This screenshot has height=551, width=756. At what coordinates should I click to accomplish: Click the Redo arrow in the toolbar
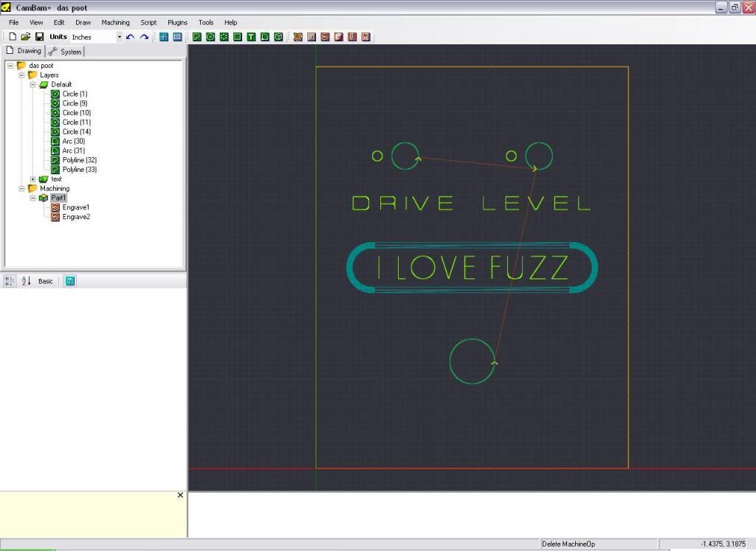click(144, 36)
